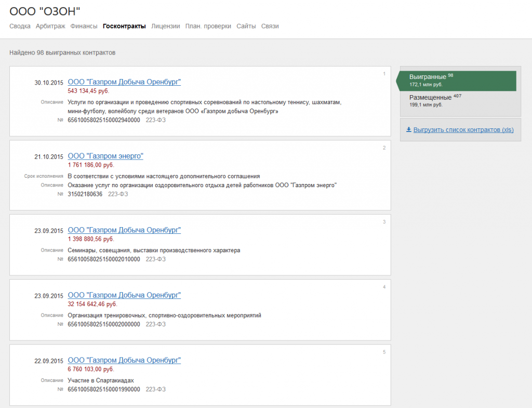Click contract number 6561005802515000294 0000
This screenshot has width=532, height=408.
pyautogui.click(x=104, y=120)
